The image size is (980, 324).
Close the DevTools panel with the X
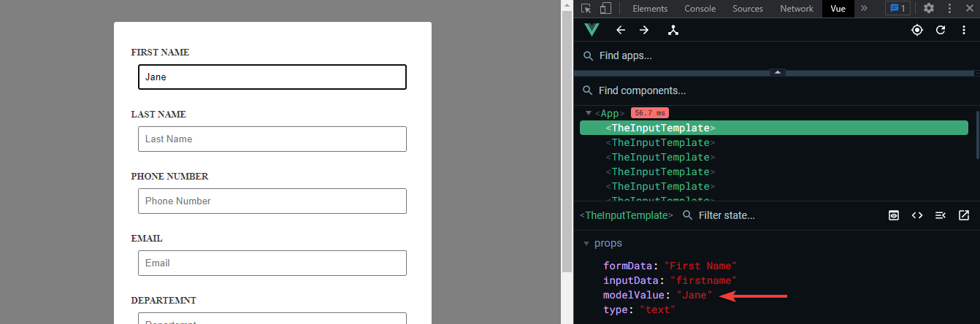(968, 9)
